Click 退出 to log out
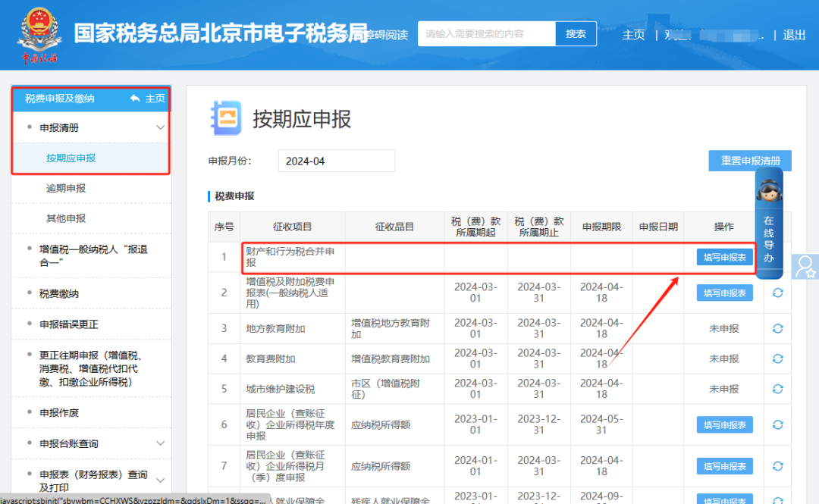Image resolution: width=819 pixels, height=504 pixels. click(x=794, y=35)
